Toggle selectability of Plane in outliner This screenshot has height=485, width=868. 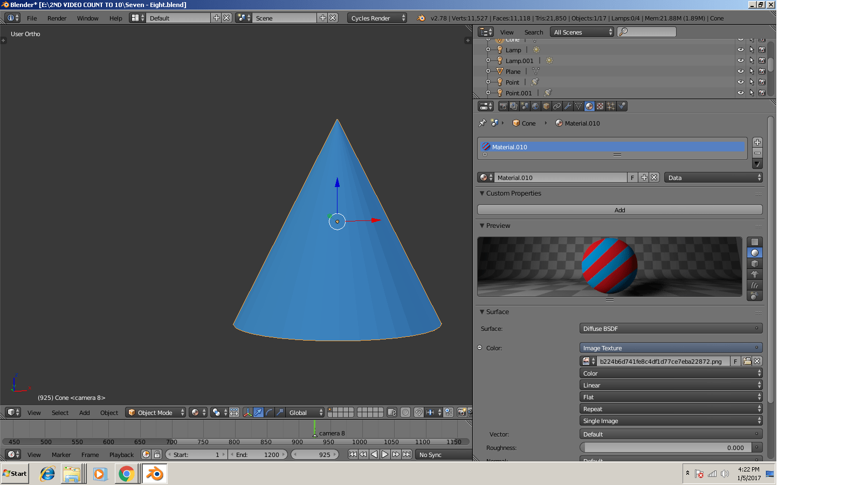click(x=752, y=71)
